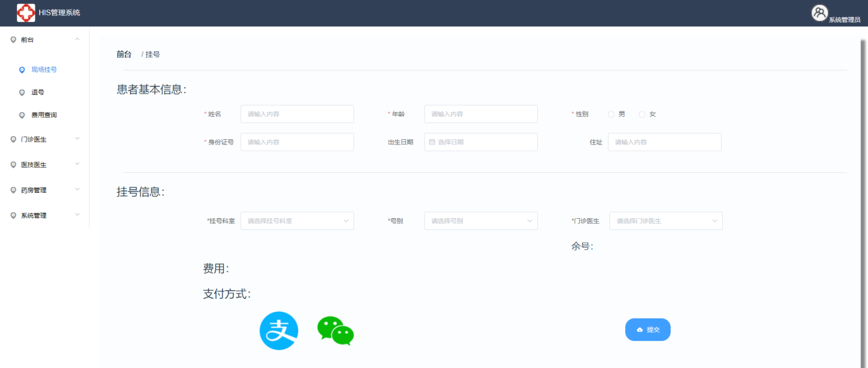This screenshot has height=368, width=868.
Task: Open the 门诊医生 select dropdown
Action: [x=665, y=221]
